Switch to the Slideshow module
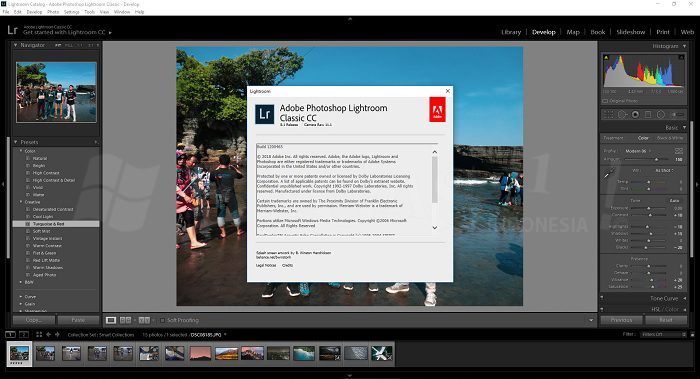Image resolution: width=700 pixels, height=379 pixels. click(630, 32)
